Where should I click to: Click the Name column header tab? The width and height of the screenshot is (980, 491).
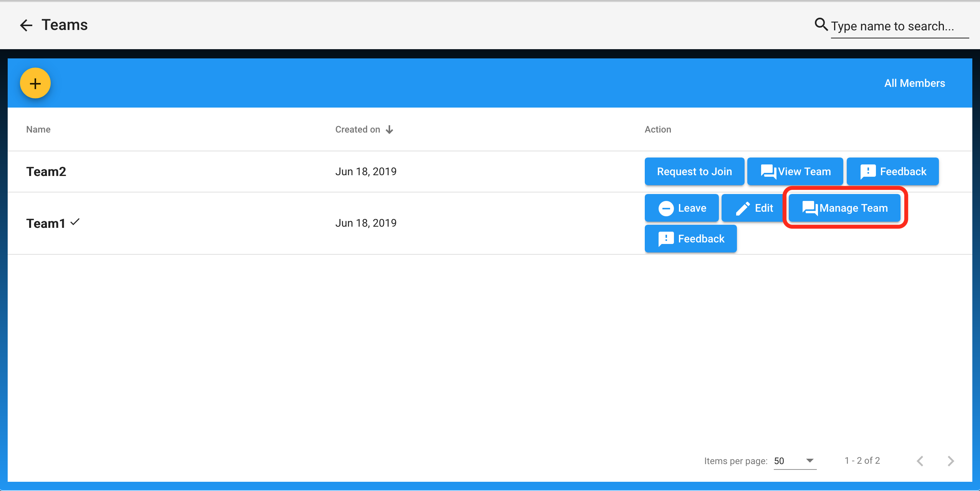point(38,129)
